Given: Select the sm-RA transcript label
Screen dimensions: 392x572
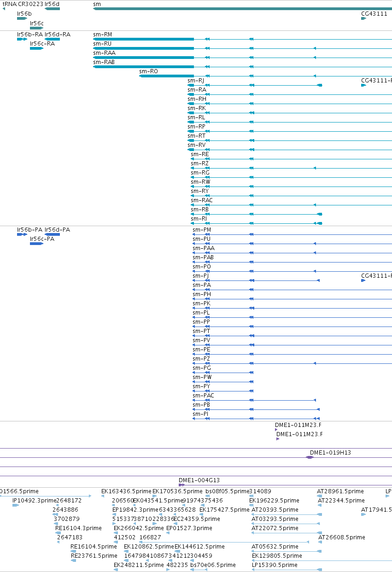Looking at the screenshot, I should pos(197,90).
